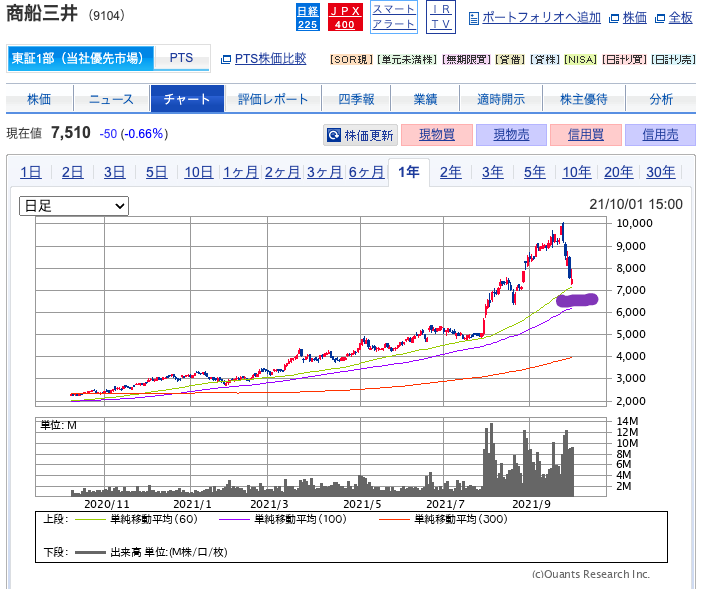702x589 pixels.
Task: Click the portfolio document icon
Action: (473, 18)
